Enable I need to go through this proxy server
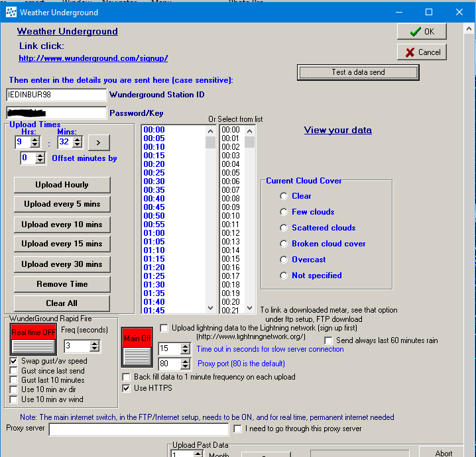Image resolution: width=476 pixels, height=457 pixels. click(237, 429)
